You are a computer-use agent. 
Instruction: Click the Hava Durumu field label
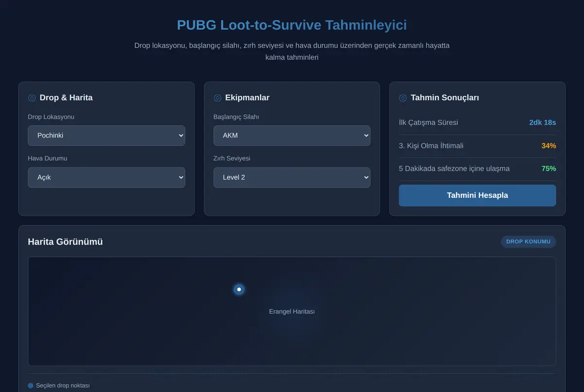[x=48, y=159]
